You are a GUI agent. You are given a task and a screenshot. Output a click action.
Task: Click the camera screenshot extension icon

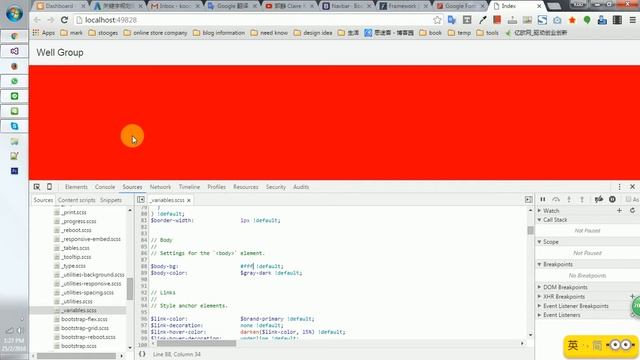[557, 20]
